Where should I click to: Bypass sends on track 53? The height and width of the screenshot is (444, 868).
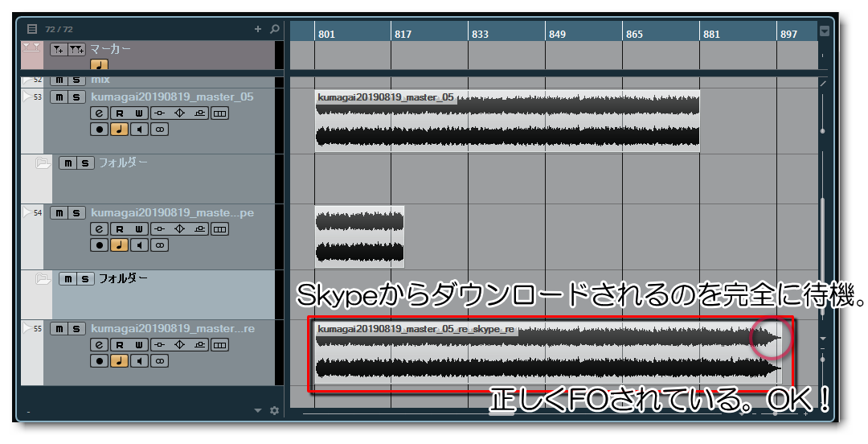coord(200,113)
